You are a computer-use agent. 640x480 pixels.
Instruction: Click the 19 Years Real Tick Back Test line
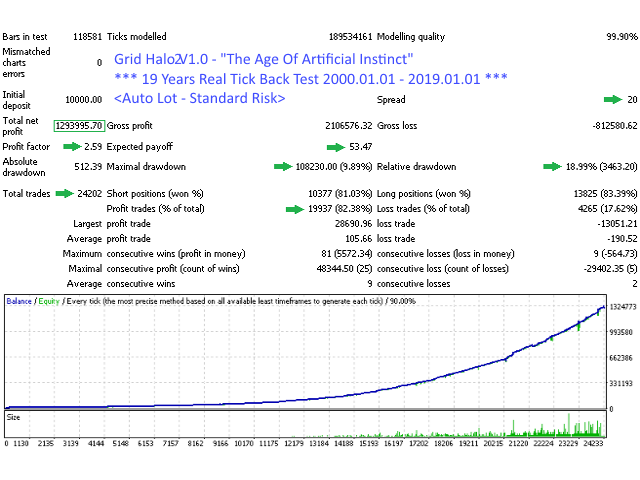(x=311, y=79)
